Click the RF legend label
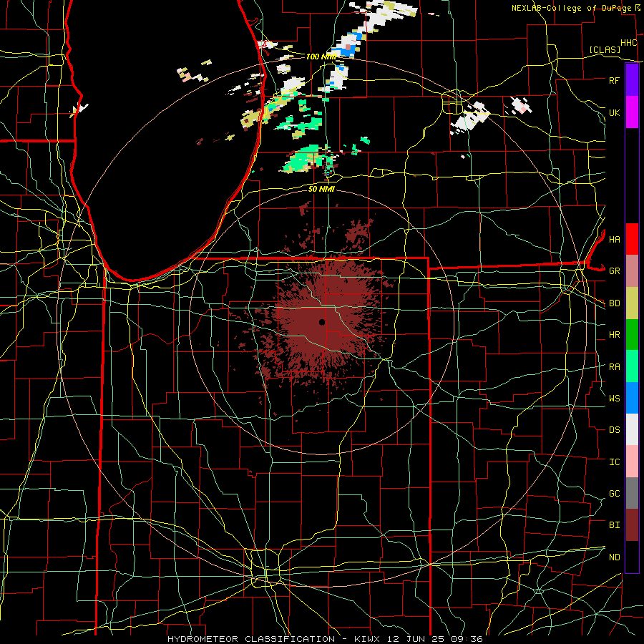 614,80
